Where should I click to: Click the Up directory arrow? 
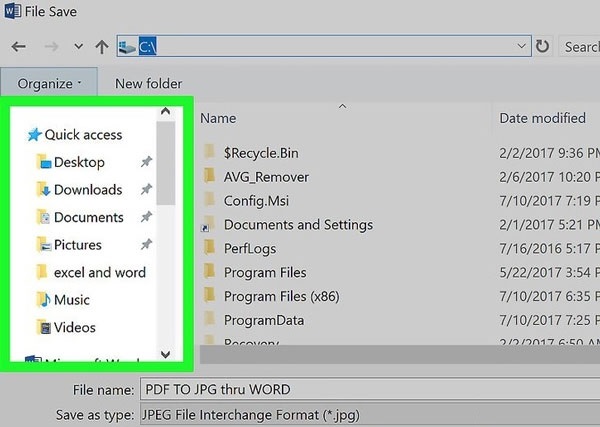pyautogui.click(x=102, y=47)
